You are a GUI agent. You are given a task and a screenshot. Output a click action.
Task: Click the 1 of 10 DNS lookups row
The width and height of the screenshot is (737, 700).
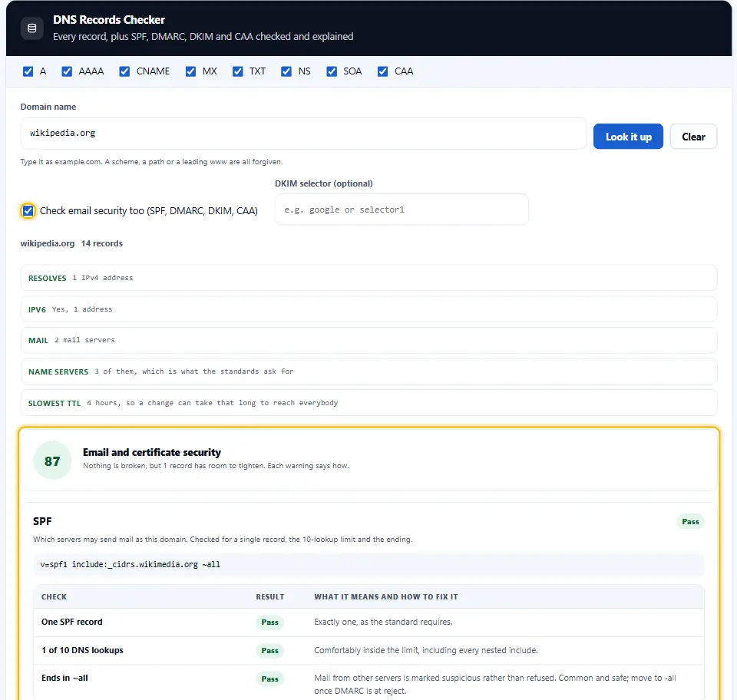(x=368, y=650)
